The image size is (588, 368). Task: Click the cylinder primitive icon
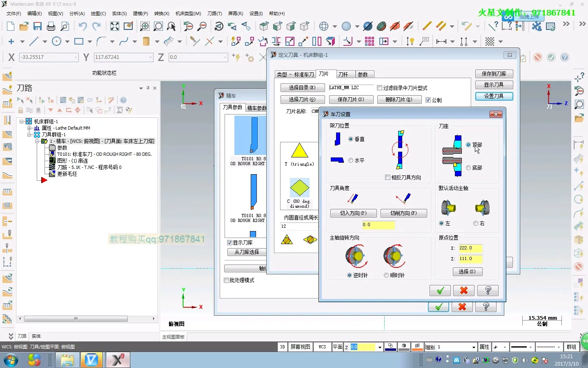pyautogui.click(x=146, y=41)
